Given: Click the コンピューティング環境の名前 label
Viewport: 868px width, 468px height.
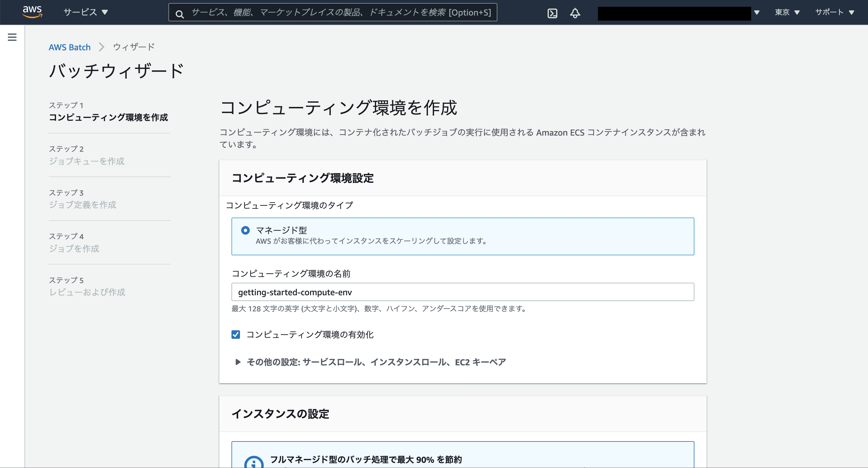Looking at the screenshot, I should pyautogui.click(x=291, y=273).
